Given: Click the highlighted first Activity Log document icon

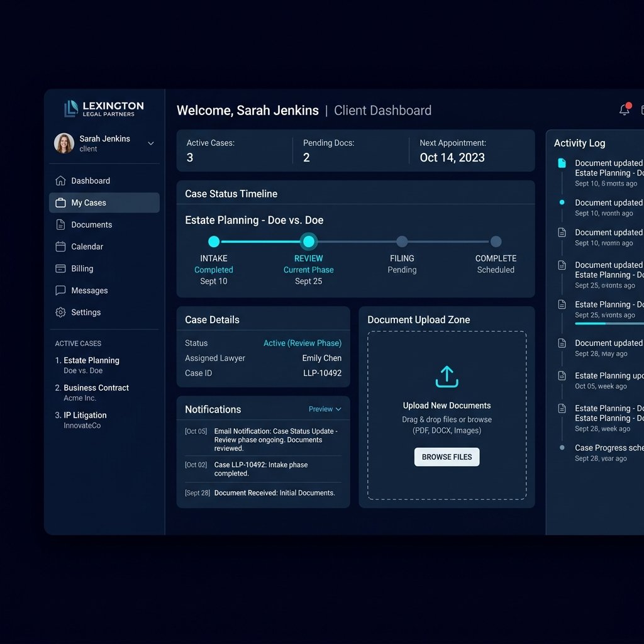Looking at the screenshot, I should click(562, 163).
